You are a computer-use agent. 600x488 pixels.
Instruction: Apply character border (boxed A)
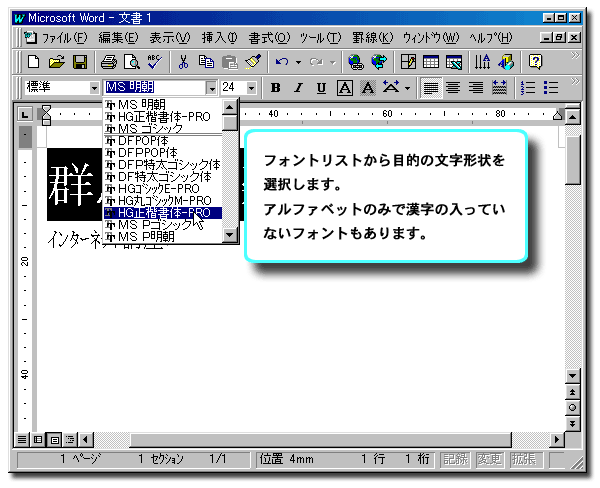point(345,88)
